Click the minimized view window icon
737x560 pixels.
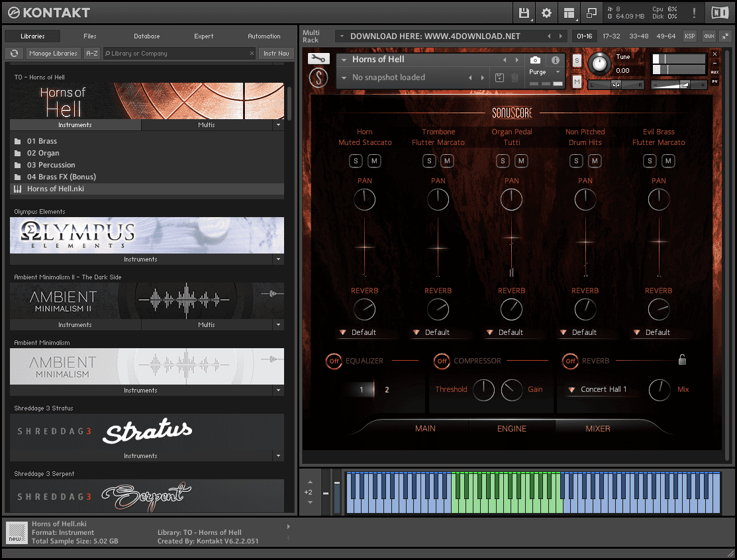(x=591, y=13)
